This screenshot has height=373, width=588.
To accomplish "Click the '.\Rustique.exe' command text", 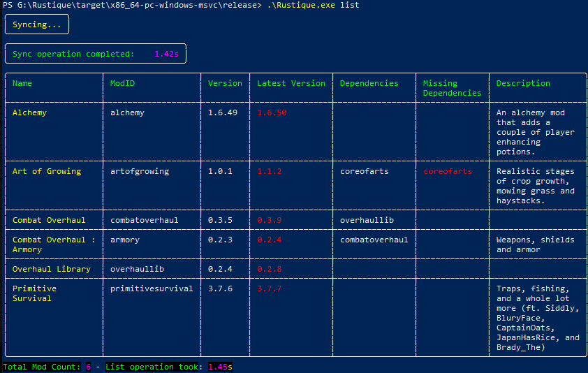I will tap(301, 5).
